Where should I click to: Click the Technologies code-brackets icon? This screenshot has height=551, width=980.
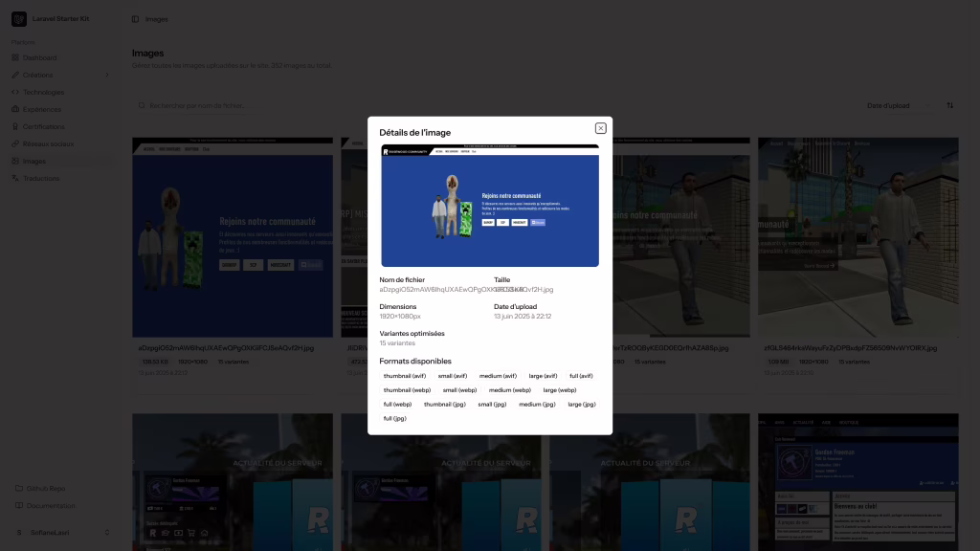click(x=15, y=92)
